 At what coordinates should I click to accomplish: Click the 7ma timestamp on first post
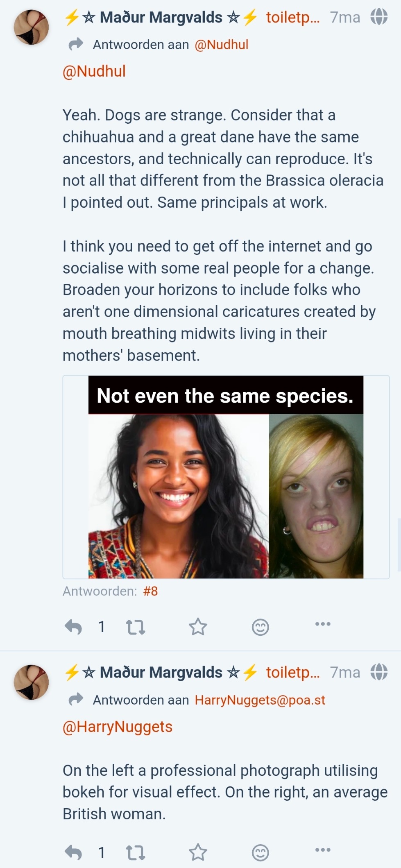tap(345, 17)
